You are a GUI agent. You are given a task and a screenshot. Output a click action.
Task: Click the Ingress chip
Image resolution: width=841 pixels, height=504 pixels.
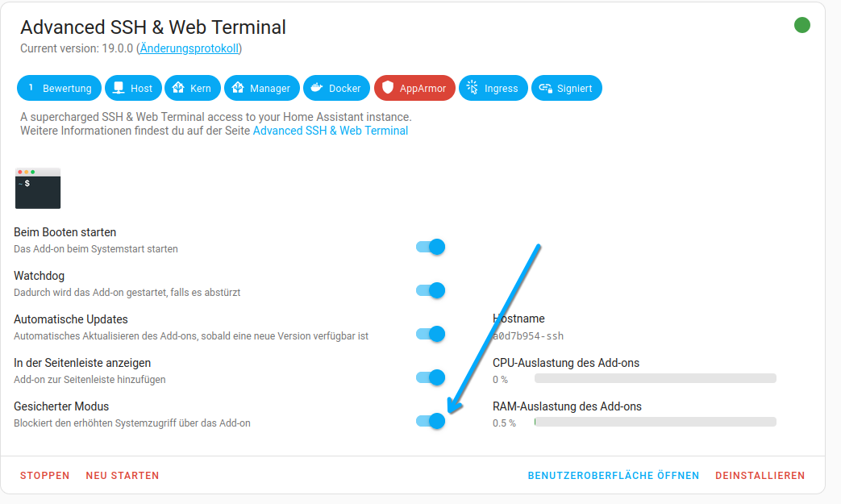pyautogui.click(x=493, y=88)
